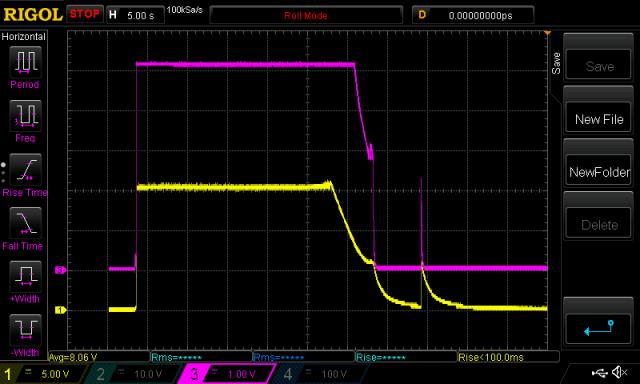Image resolution: width=640 pixels, height=384 pixels.
Task: Select the horizontal timebase 5.00 s field
Action: tap(136, 15)
